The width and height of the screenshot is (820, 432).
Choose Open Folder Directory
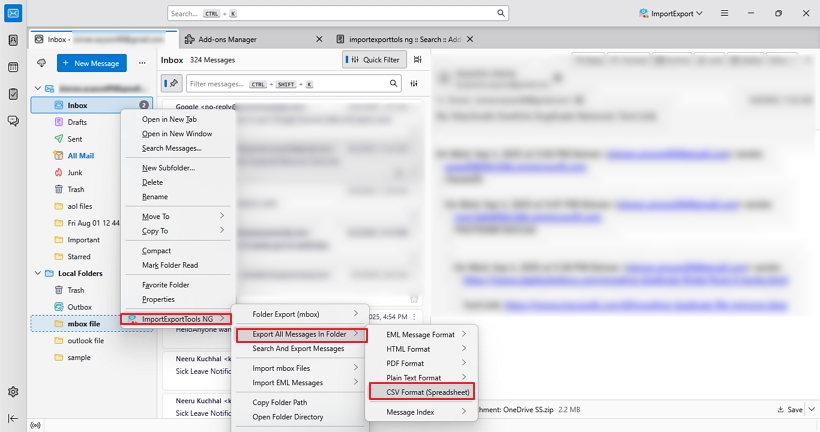pos(301,417)
